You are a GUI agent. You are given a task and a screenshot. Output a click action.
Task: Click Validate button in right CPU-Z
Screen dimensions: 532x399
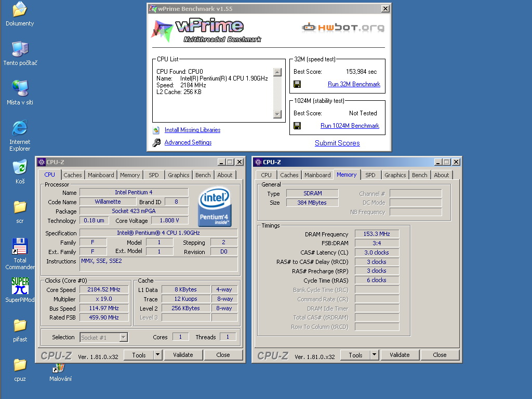pos(400,355)
